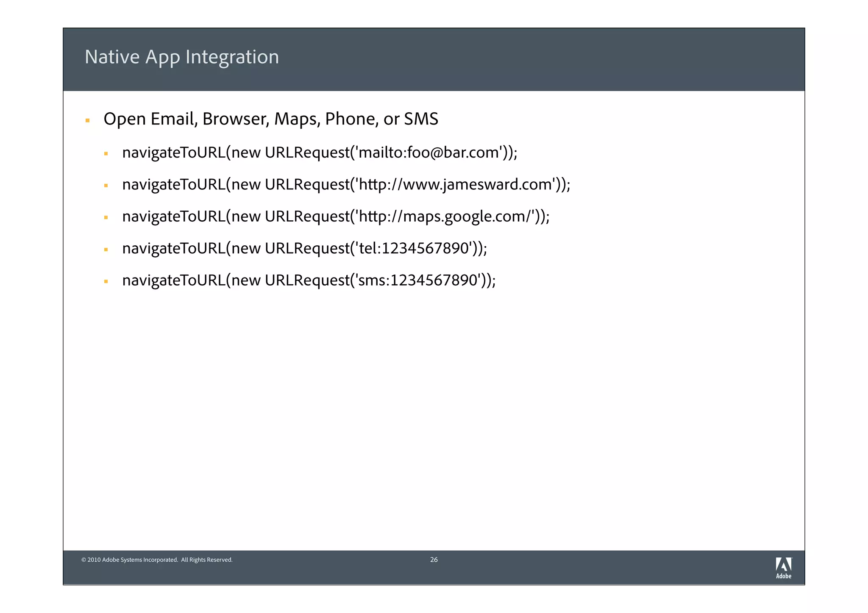Viewport: 868px width, 613px height.
Task: Click the bullet next to the tel: line
Action: [106, 250]
